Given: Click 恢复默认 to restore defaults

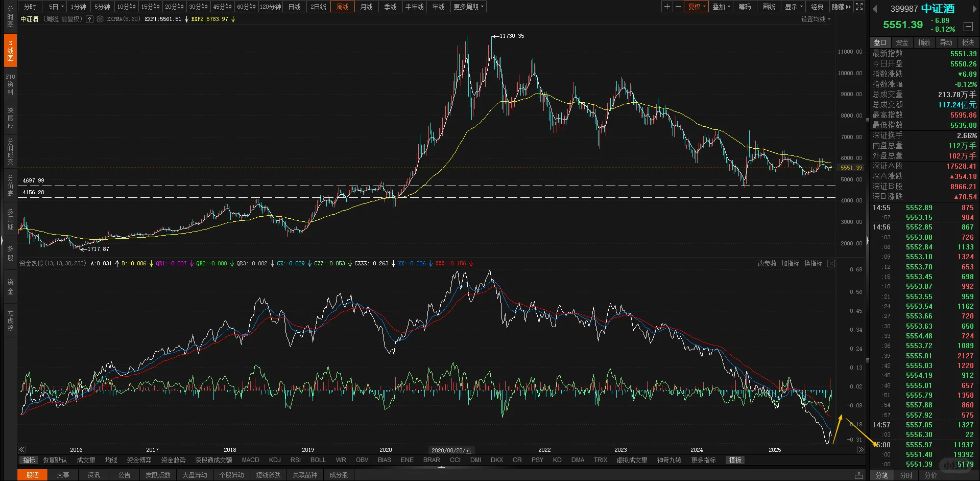Looking at the screenshot, I should point(55,460).
